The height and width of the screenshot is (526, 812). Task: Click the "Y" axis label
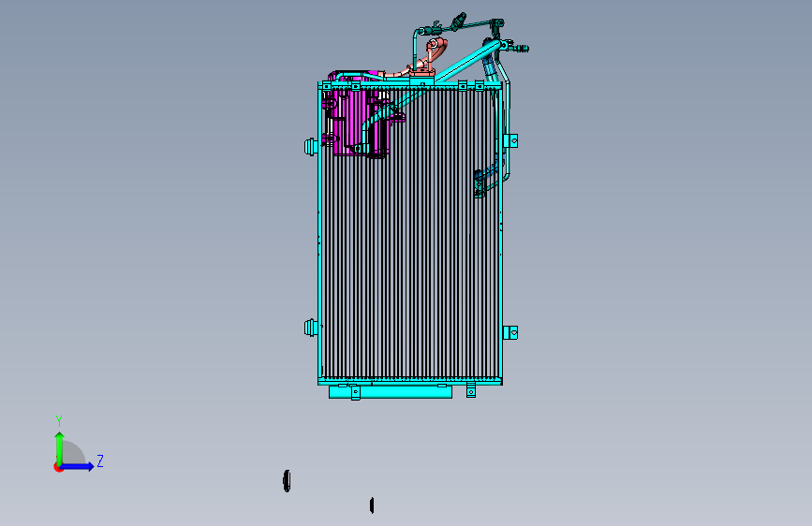coord(59,421)
